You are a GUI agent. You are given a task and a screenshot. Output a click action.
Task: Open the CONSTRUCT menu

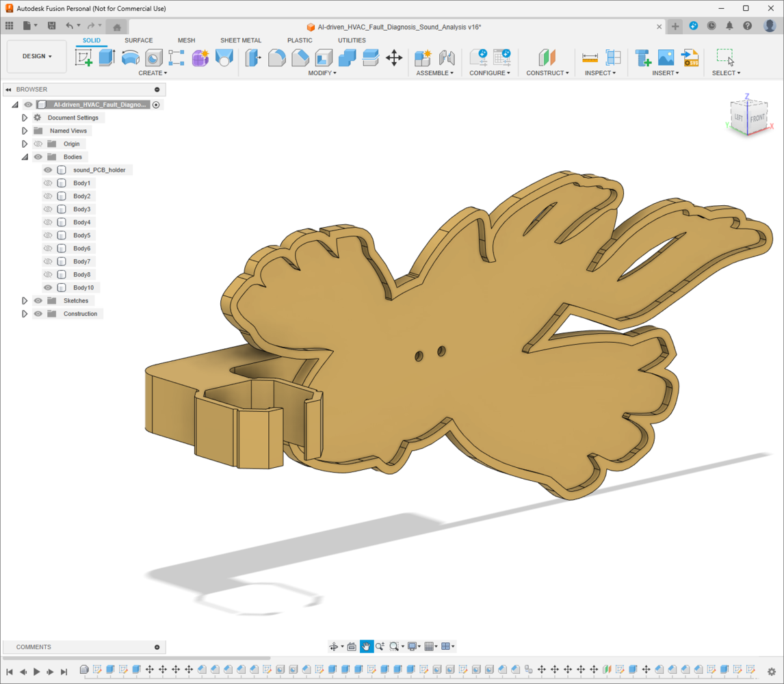coord(547,73)
